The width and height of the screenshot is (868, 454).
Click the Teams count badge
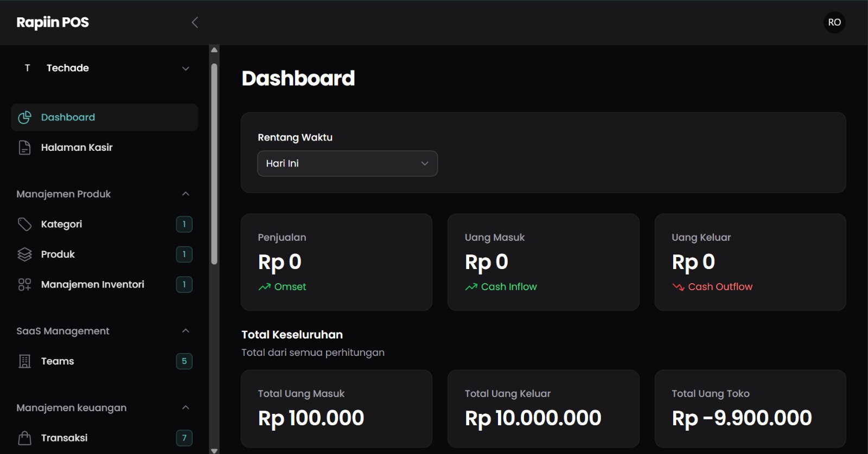coord(184,361)
